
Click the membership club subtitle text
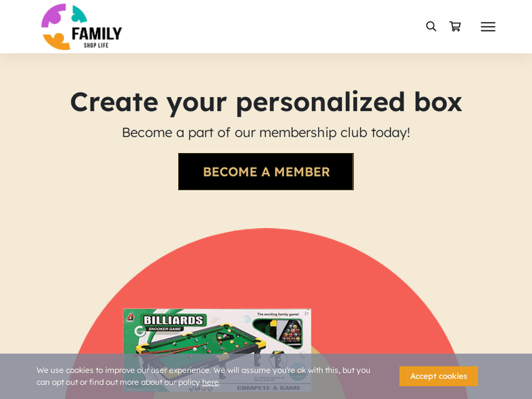pos(266,133)
